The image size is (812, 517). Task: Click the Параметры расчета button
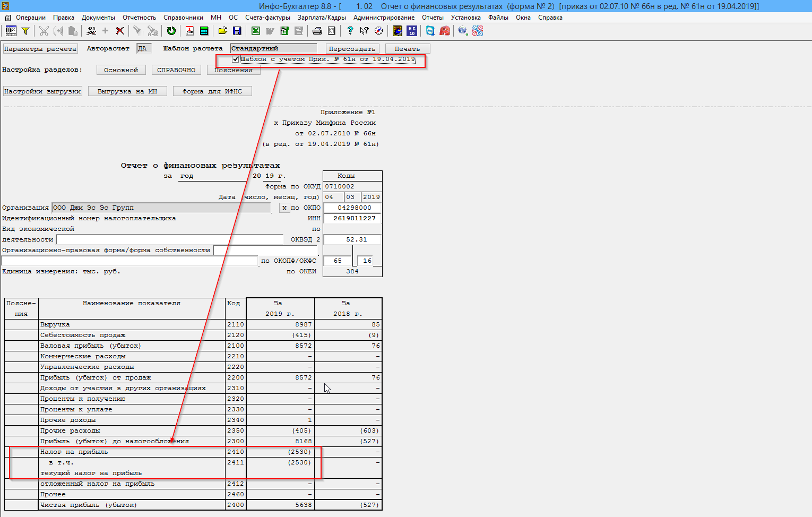coord(40,49)
